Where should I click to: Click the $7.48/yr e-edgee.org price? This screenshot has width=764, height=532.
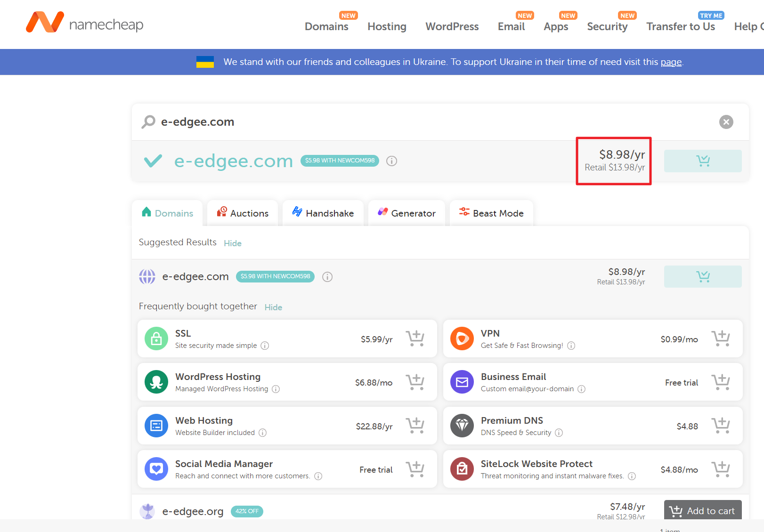point(627,507)
